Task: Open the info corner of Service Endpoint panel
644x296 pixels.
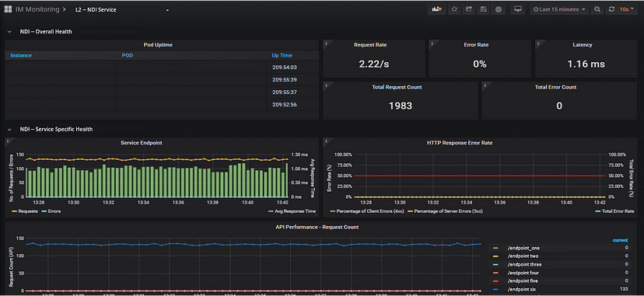Action: [9, 141]
